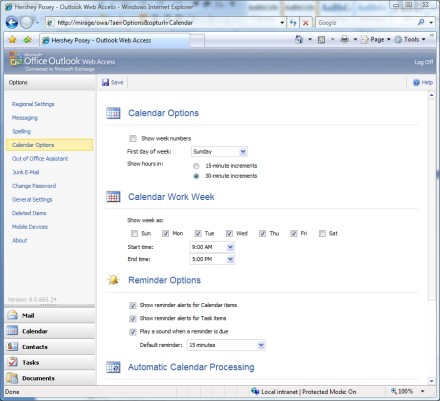
Task: Open General Settings page
Action: click(32, 200)
